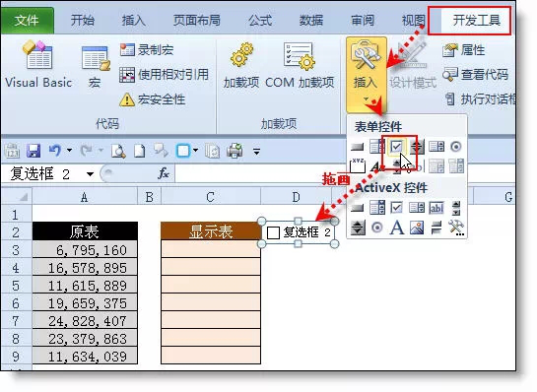Open the Name Box dropdown arrow
Image resolution: width=537 pixels, height=392 pixels.
click(x=90, y=174)
